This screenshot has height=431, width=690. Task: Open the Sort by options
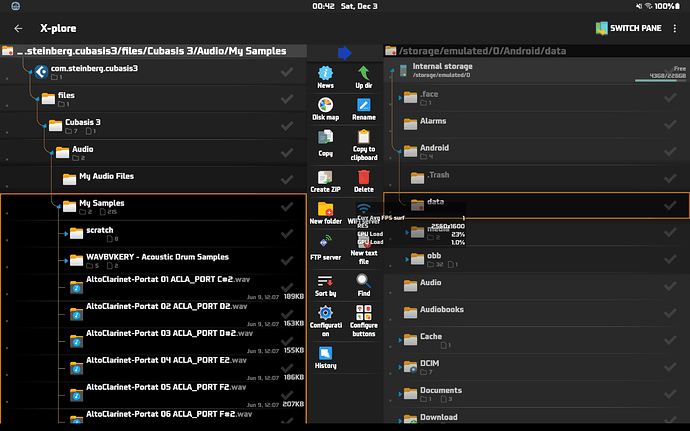(x=325, y=284)
